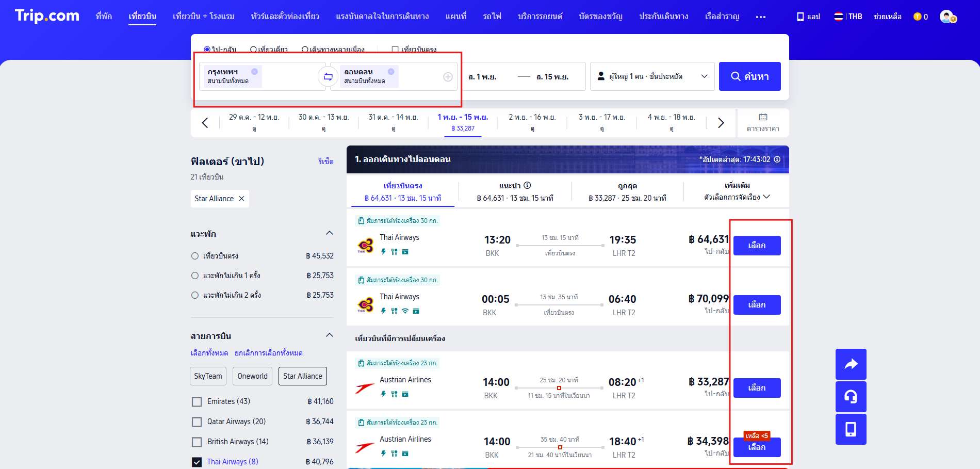
Task: Click the blue search button
Action: click(x=749, y=76)
